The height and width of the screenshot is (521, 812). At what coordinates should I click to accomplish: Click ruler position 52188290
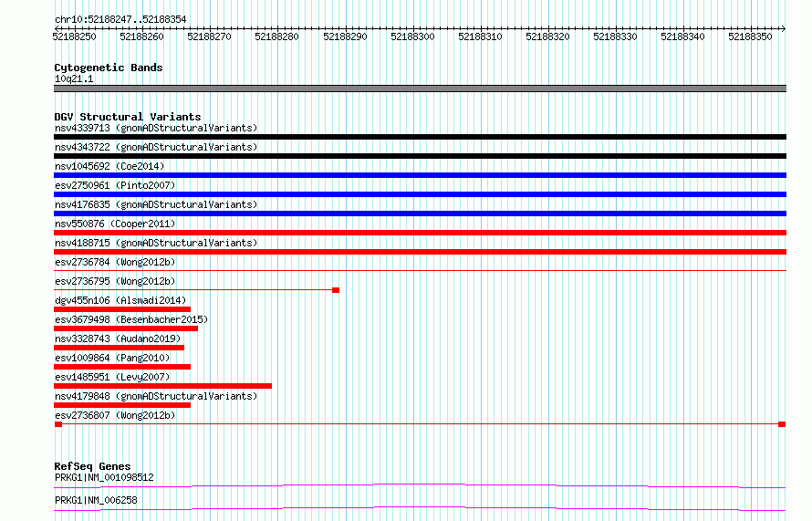pos(345,36)
